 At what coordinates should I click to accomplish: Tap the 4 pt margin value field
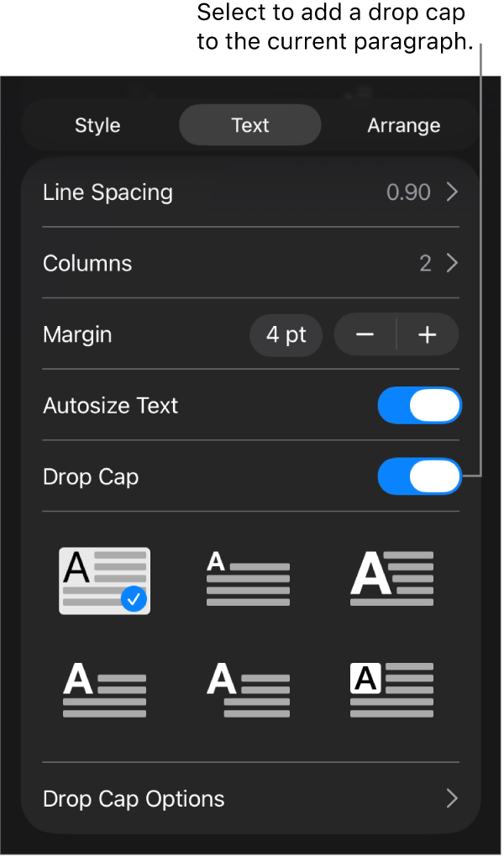[286, 334]
